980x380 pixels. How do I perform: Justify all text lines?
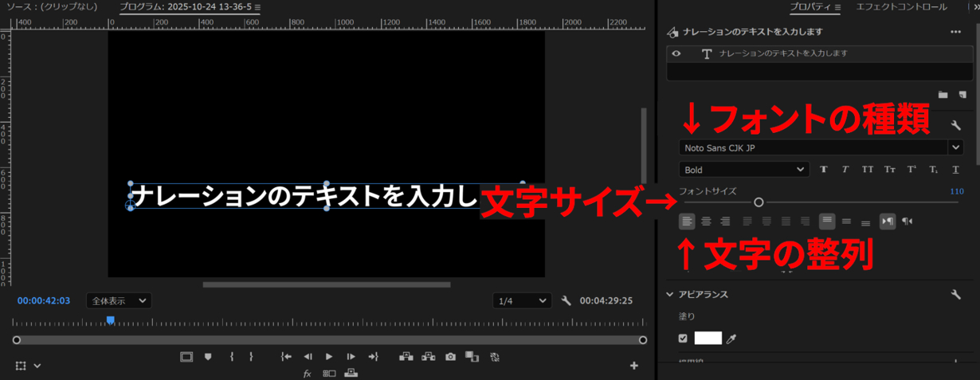[786, 221]
